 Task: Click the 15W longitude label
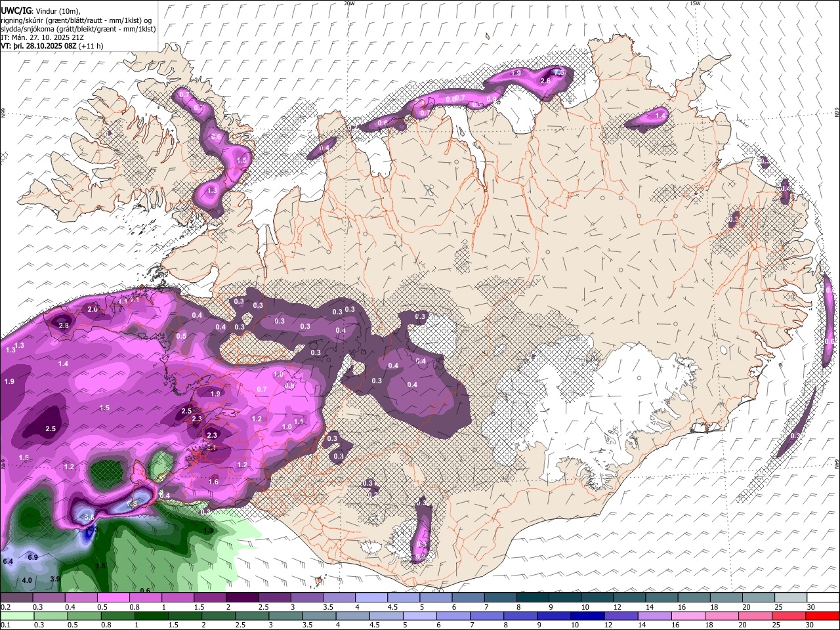click(x=695, y=3)
